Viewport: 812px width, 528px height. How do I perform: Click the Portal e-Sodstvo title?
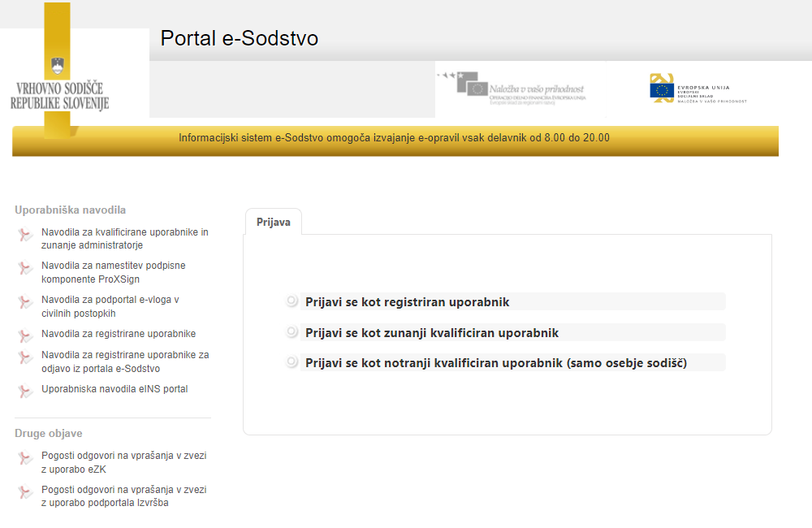coord(239,38)
